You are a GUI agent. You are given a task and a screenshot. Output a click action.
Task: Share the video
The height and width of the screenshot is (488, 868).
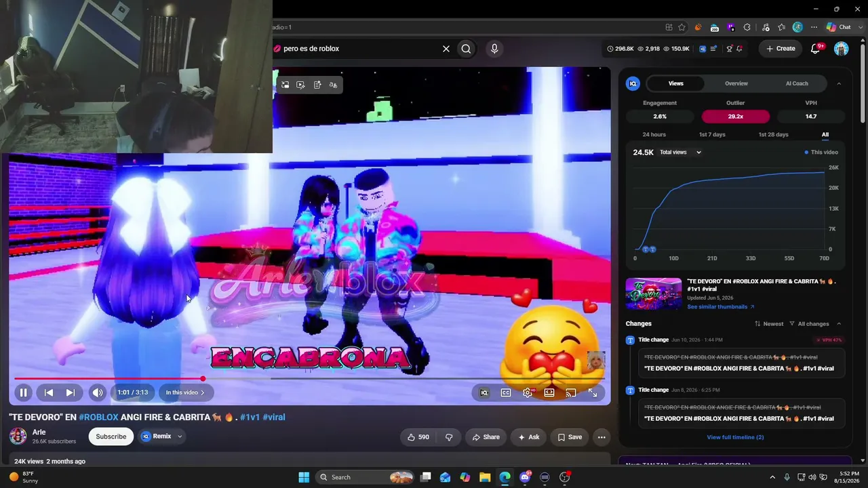click(486, 437)
